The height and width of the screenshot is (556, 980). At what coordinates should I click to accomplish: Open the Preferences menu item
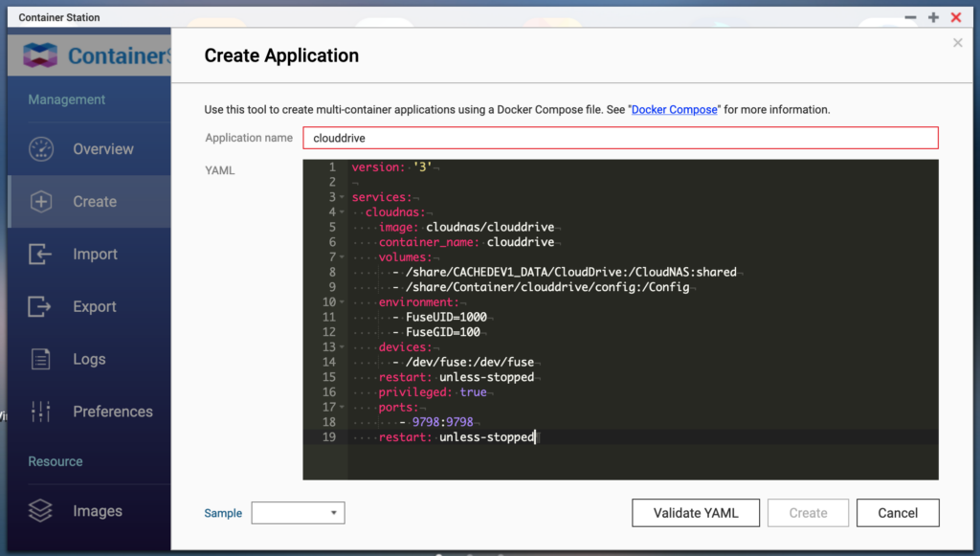tap(112, 411)
